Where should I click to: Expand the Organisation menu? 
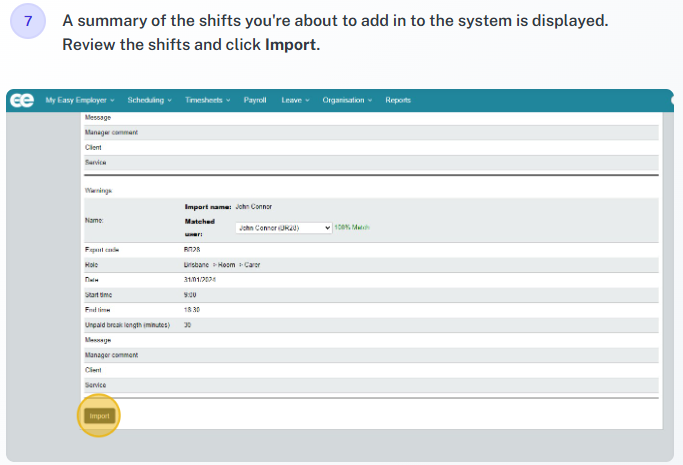pyautogui.click(x=347, y=100)
